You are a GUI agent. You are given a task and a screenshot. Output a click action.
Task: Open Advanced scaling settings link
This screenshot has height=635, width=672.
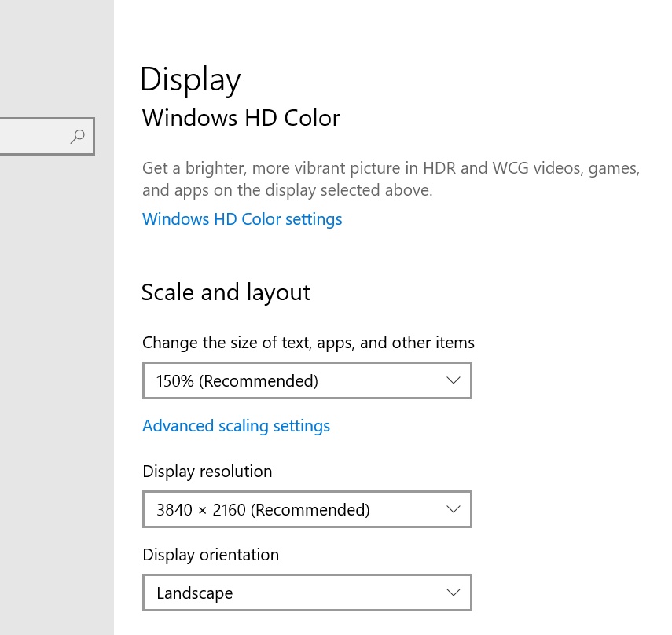pos(236,426)
